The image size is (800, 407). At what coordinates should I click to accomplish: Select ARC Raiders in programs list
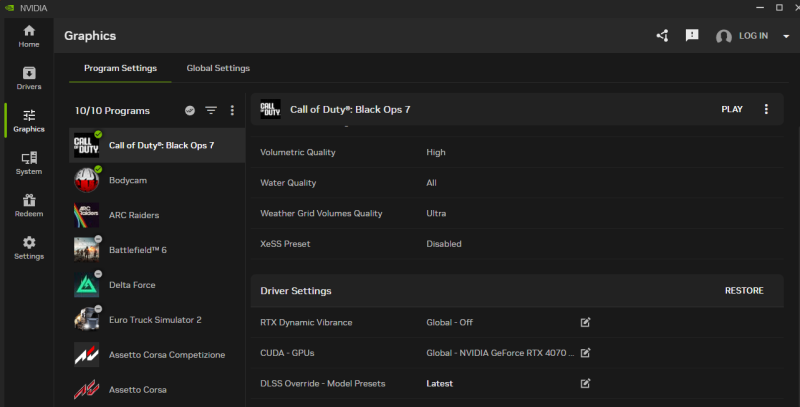point(134,215)
